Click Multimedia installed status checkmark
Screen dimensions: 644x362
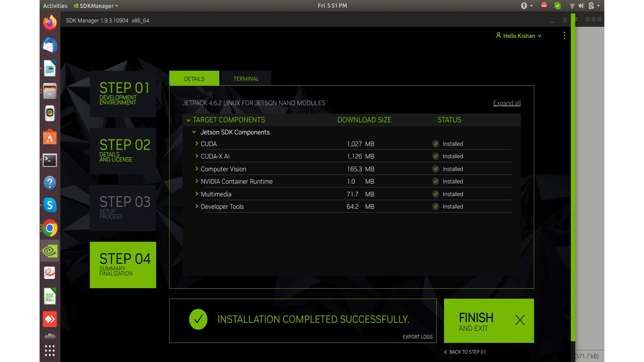coord(436,194)
